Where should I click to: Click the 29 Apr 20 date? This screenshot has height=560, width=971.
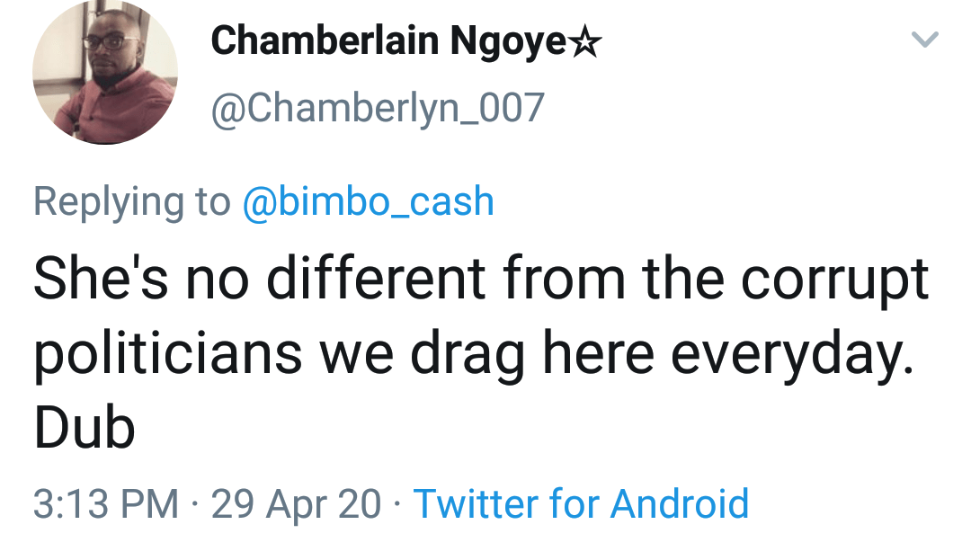296,505
